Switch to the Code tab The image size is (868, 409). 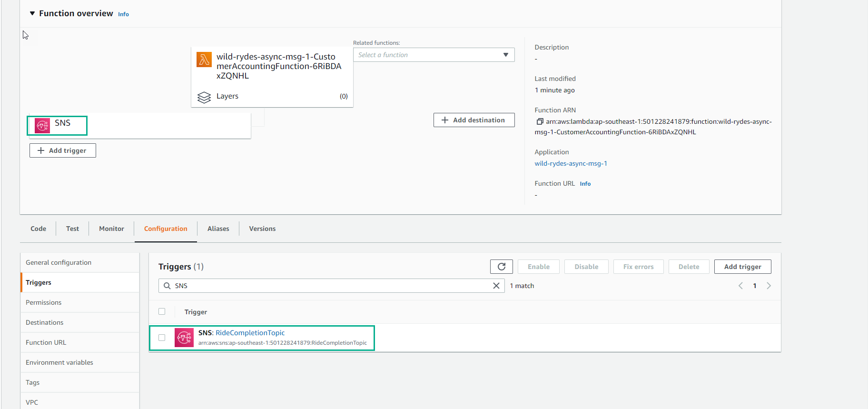(x=38, y=229)
